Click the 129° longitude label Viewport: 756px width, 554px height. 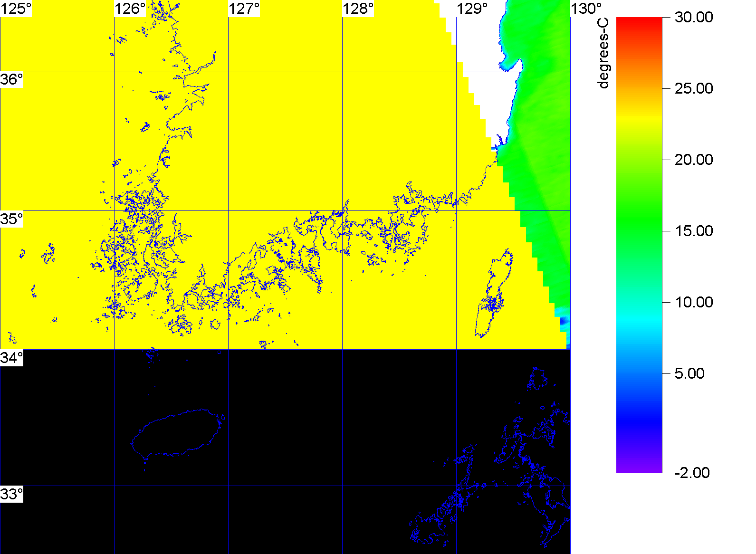pyautogui.click(x=472, y=9)
